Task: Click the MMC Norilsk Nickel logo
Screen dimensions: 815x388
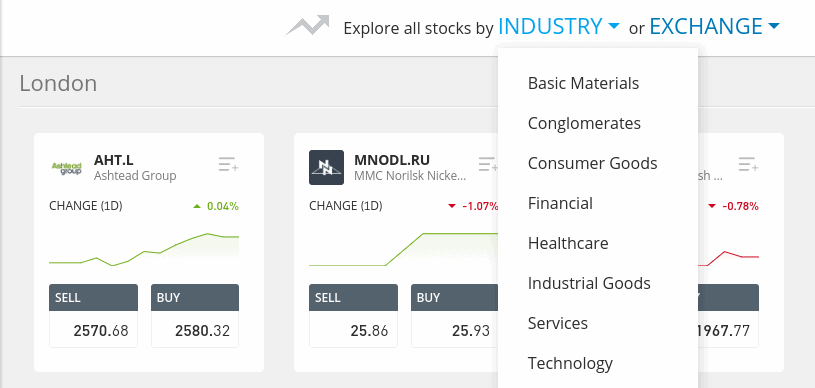Action: [x=326, y=167]
